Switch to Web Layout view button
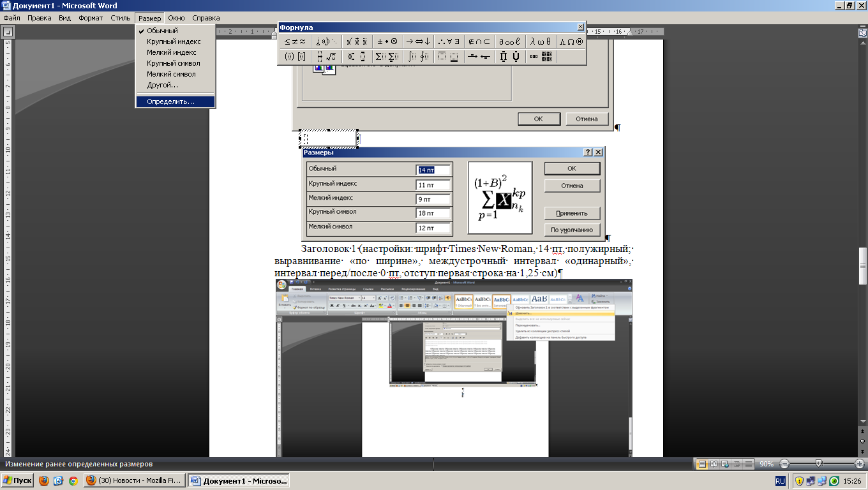Viewport: 868px width, 490px height. click(x=725, y=464)
